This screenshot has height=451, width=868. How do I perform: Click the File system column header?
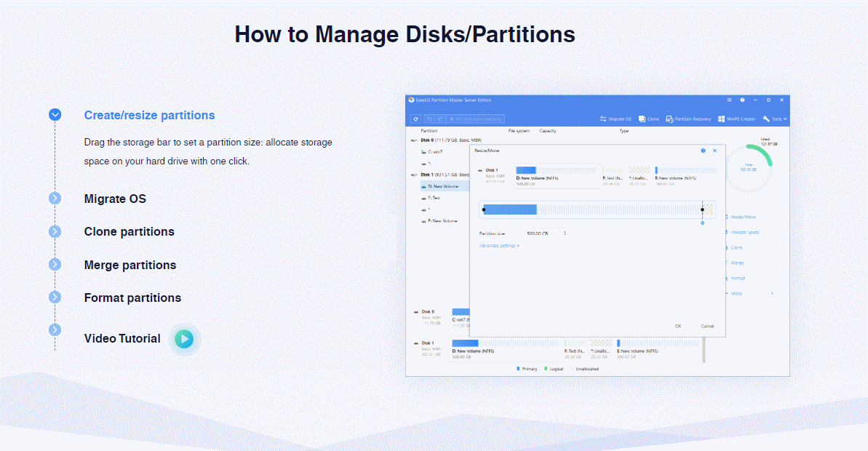pyautogui.click(x=519, y=131)
